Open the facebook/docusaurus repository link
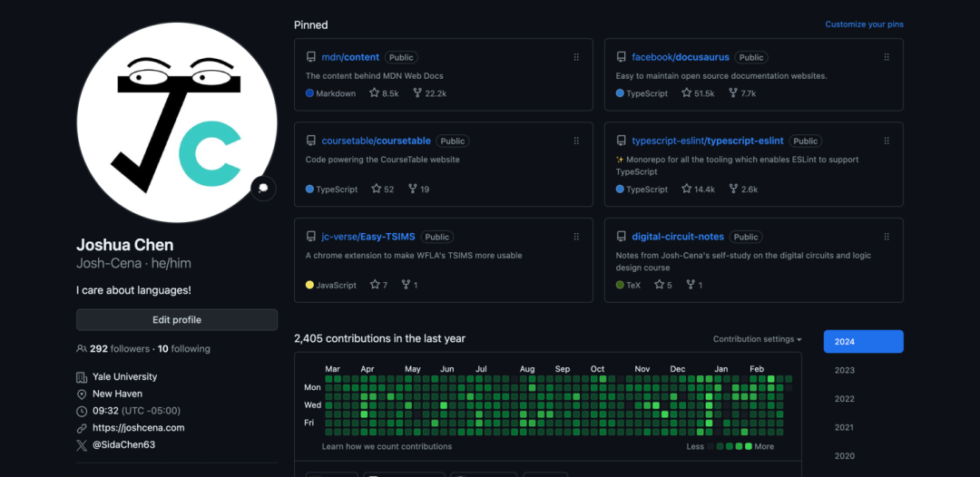980x477 pixels. 681,57
